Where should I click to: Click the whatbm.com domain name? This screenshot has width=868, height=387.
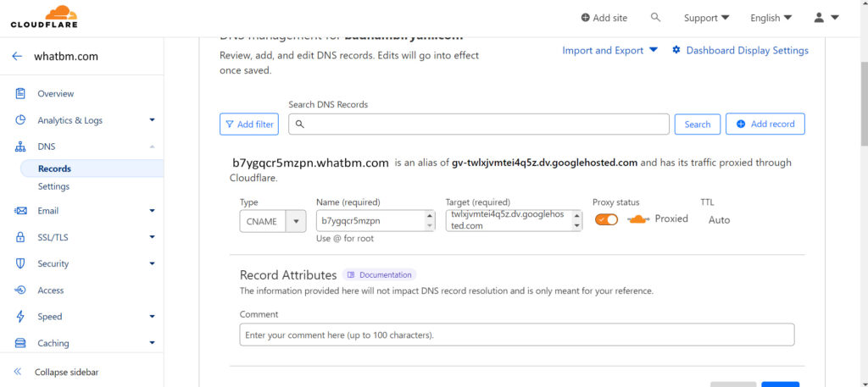66,57
